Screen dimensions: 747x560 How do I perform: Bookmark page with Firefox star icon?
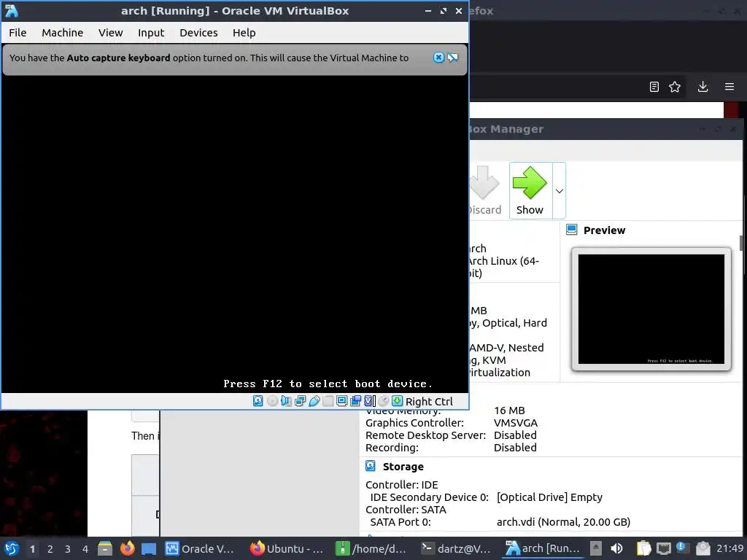pyautogui.click(x=675, y=87)
